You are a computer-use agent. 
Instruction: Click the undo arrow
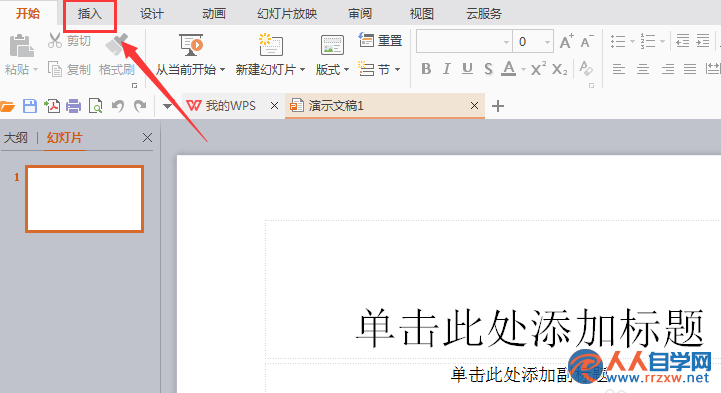[x=118, y=106]
